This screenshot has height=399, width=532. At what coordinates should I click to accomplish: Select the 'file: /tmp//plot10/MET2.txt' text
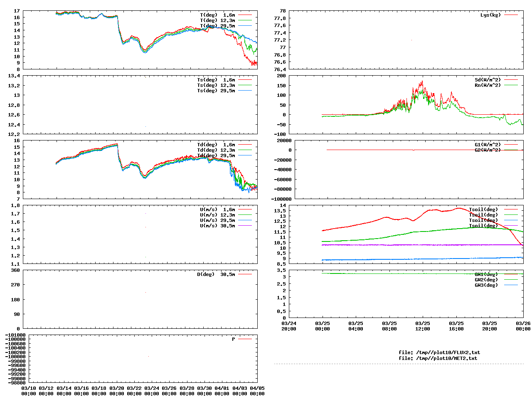(x=438, y=358)
